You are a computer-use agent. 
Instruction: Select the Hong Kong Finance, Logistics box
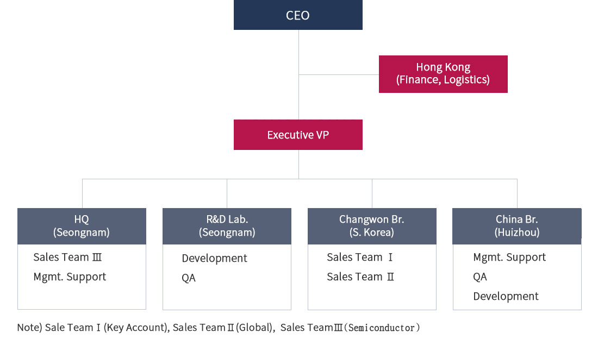[443, 74]
